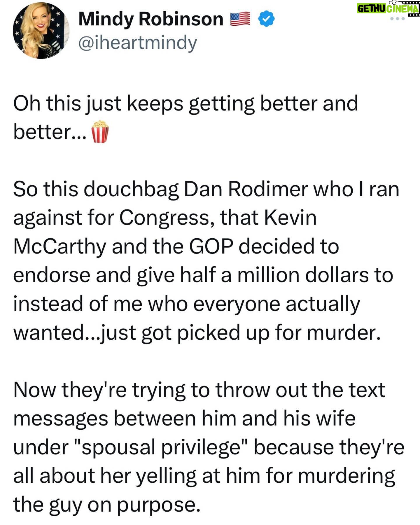Click the name "Dan Rodimer" in the tweet
420x525 pixels.
tap(246, 189)
